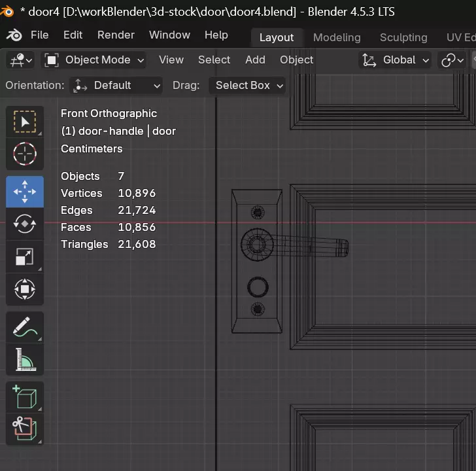Click the bottom screw on the handle plate

(x=258, y=309)
